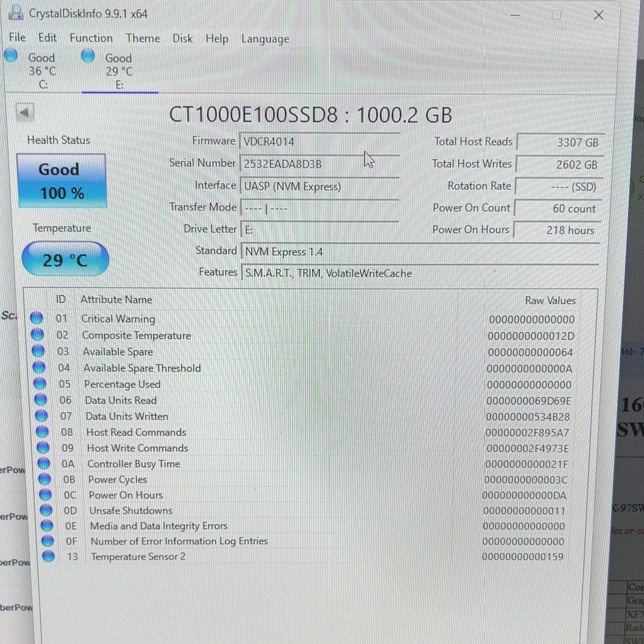Click the Good 100 % health status button

tap(61, 181)
